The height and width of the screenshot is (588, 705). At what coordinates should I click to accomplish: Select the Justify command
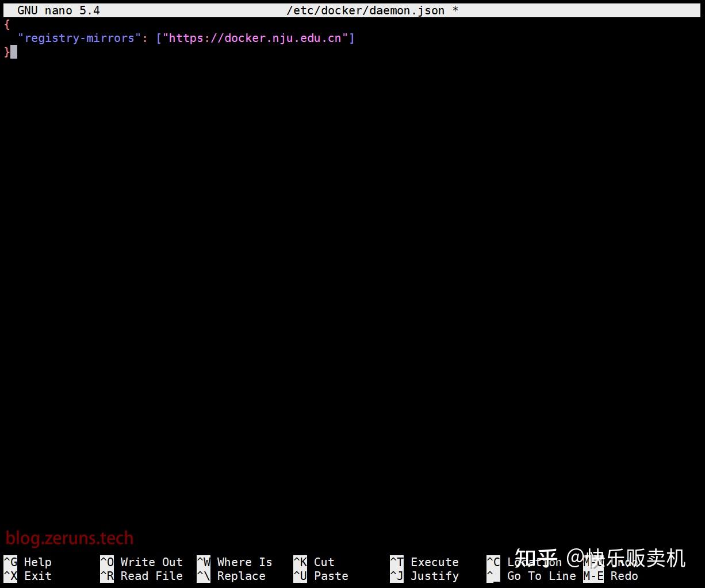[434, 575]
